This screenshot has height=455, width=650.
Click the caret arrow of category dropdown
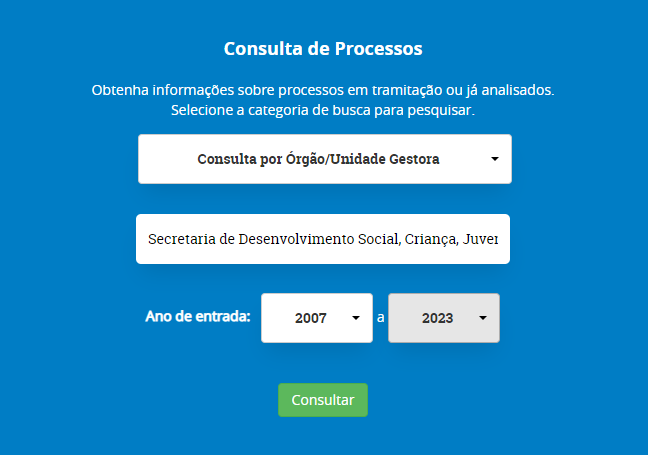[x=495, y=159]
